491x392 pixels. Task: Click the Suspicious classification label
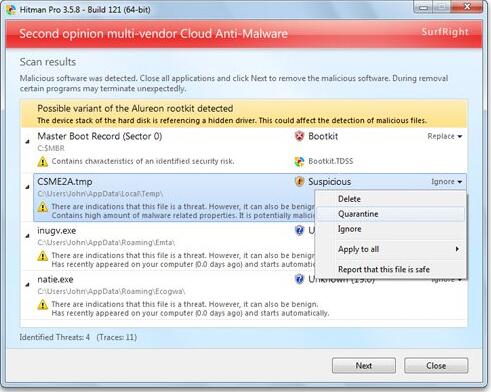pyautogui.click(x=329, y=182)
